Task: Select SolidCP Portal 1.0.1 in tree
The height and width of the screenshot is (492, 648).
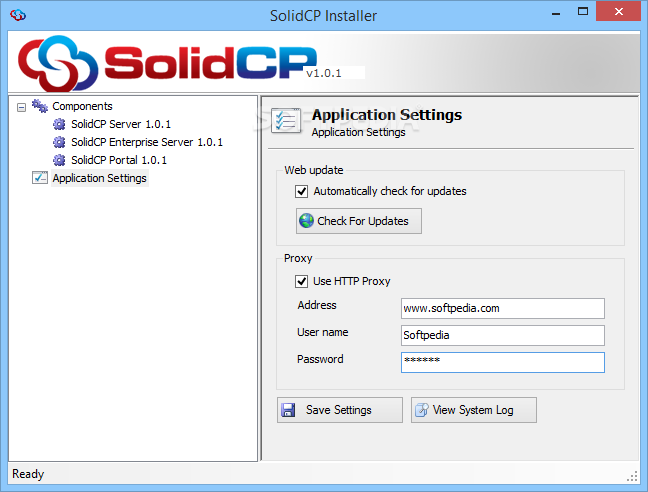Action: pyautogui.click(x=119, y=160)
